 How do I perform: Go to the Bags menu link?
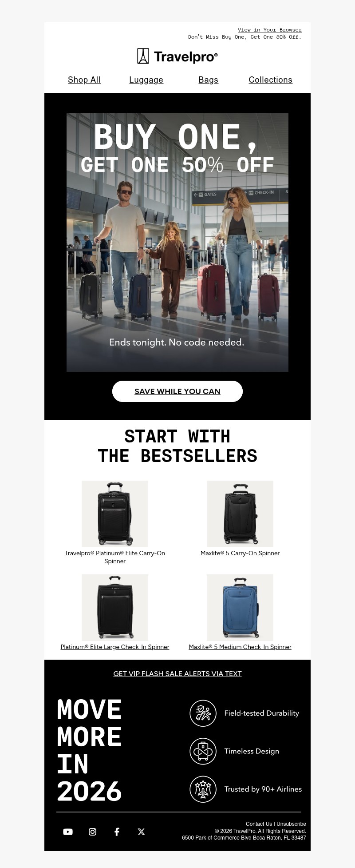point(209,80)
